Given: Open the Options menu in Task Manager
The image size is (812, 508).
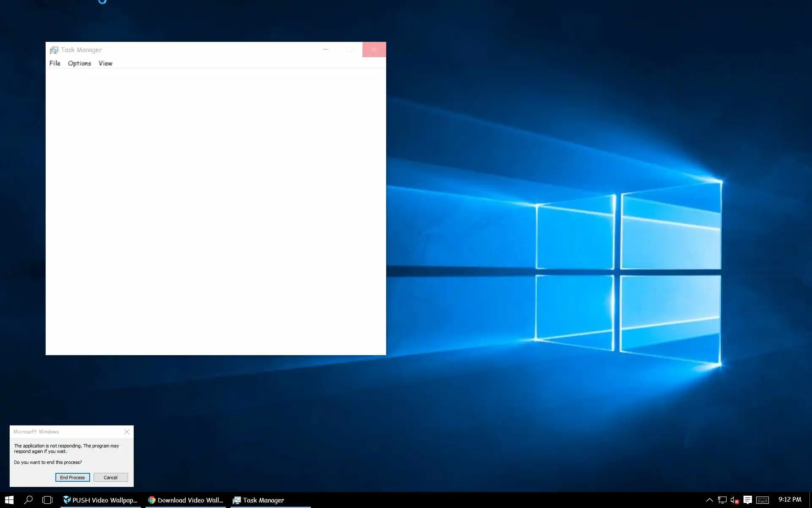Looking at the screenshot, I should (x=79, y=63).
